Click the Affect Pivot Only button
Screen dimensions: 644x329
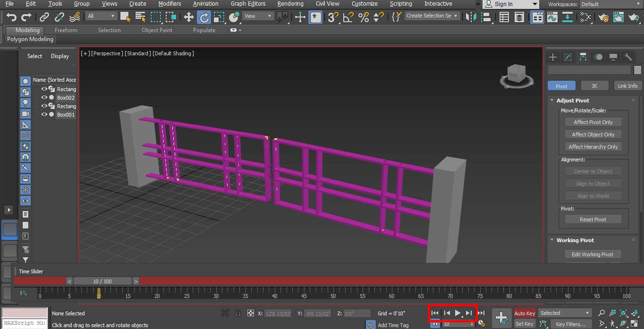click(x=593, y=122)
